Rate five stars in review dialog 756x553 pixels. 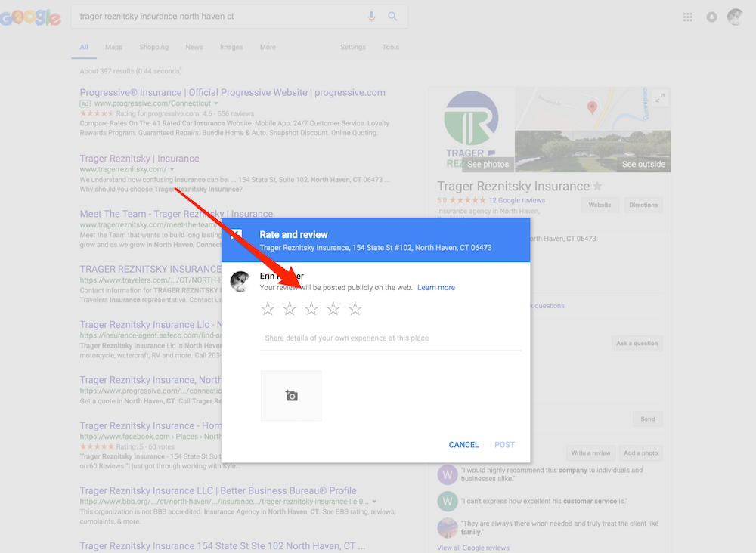click(355, 309)
